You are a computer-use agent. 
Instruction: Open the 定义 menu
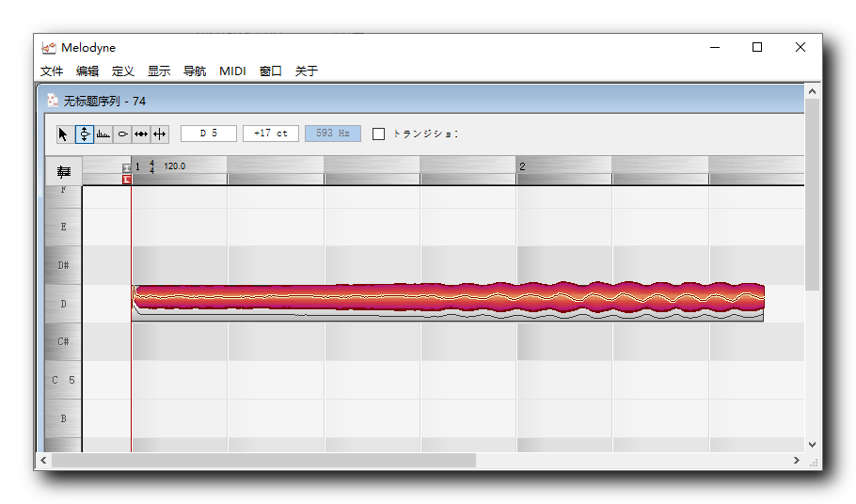click(x=123, y=71)
